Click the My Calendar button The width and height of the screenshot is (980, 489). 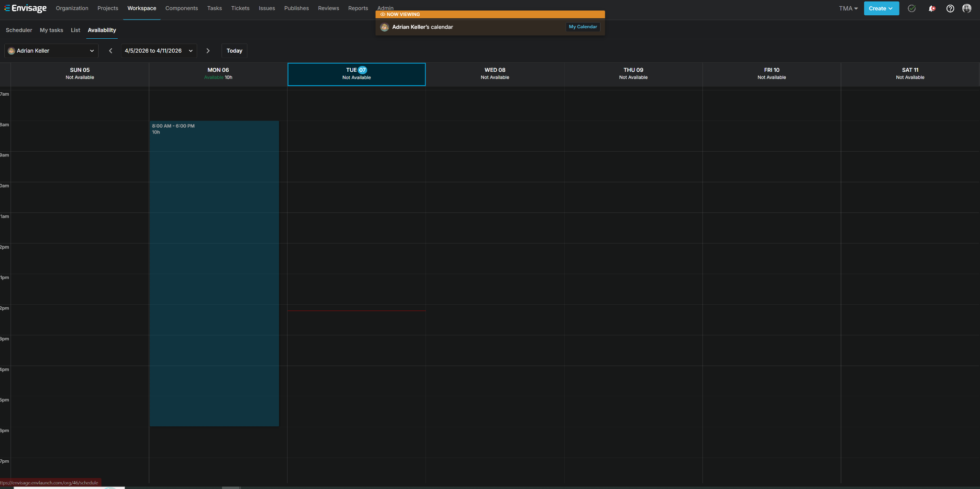coord(583,27)
